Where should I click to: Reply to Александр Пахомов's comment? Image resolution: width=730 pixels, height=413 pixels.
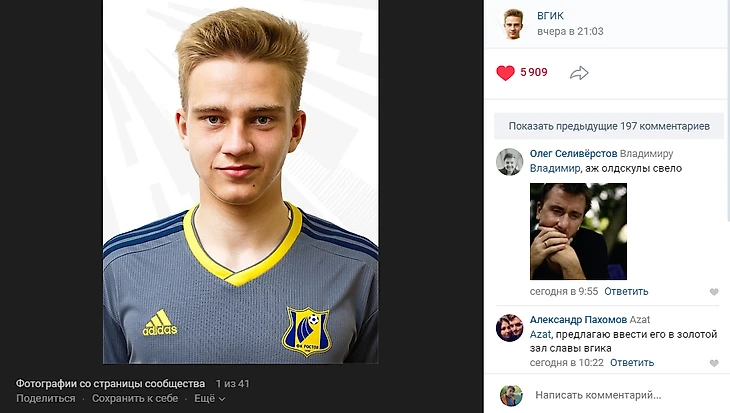(x=632, y=363)
